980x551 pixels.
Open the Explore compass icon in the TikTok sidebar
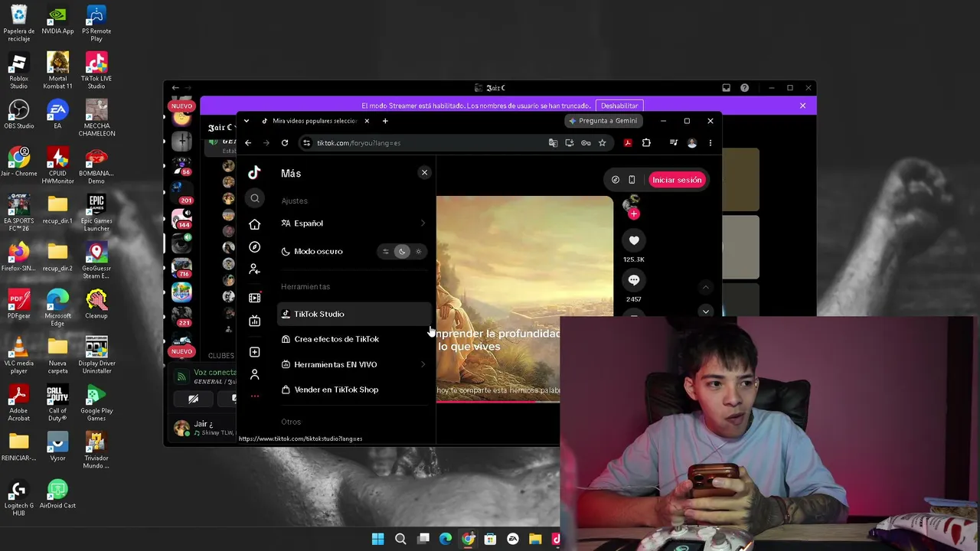255,247
